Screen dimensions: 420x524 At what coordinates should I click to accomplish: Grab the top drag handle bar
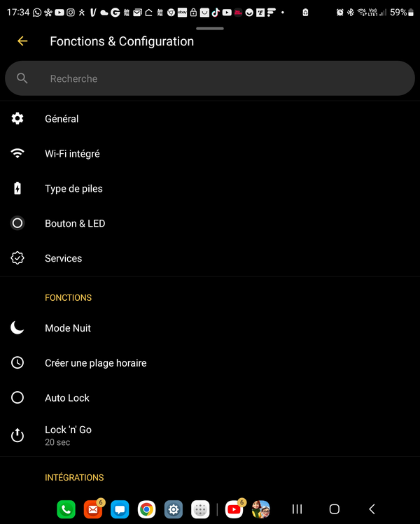(210, 29)
